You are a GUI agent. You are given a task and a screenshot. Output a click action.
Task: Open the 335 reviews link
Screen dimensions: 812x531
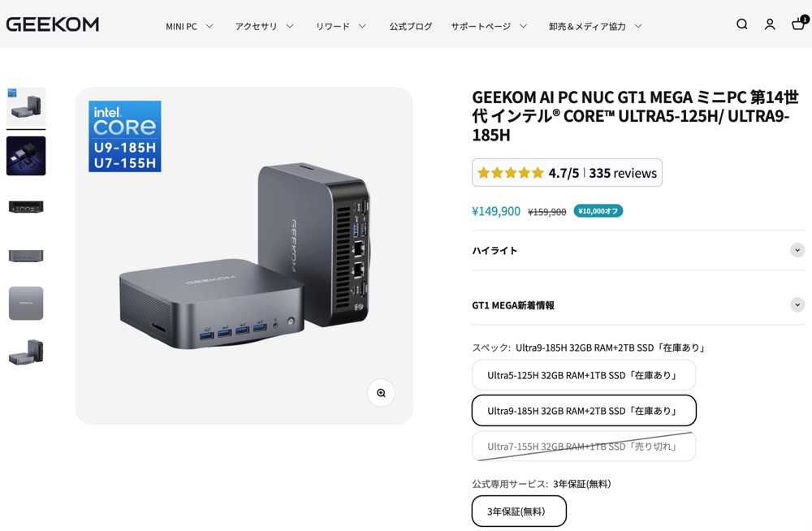(623, 173)
